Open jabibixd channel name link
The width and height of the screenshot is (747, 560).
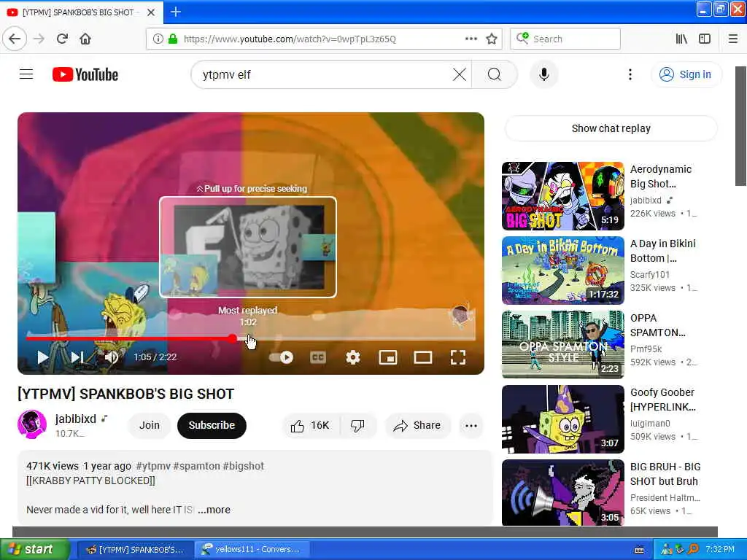[76, 419]
